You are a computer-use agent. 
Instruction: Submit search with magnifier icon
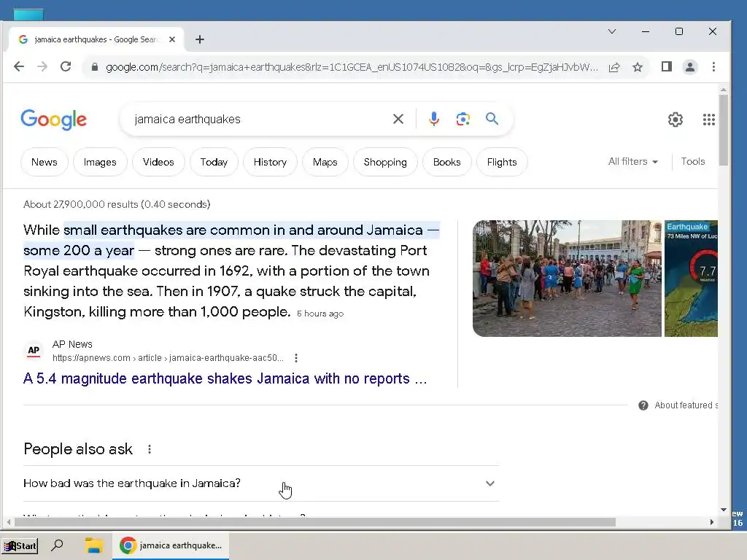click(492, 119)
